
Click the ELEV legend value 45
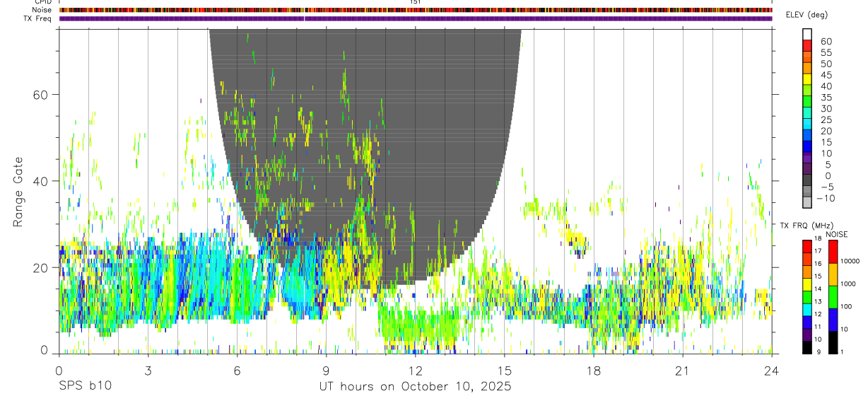point(826,75)
